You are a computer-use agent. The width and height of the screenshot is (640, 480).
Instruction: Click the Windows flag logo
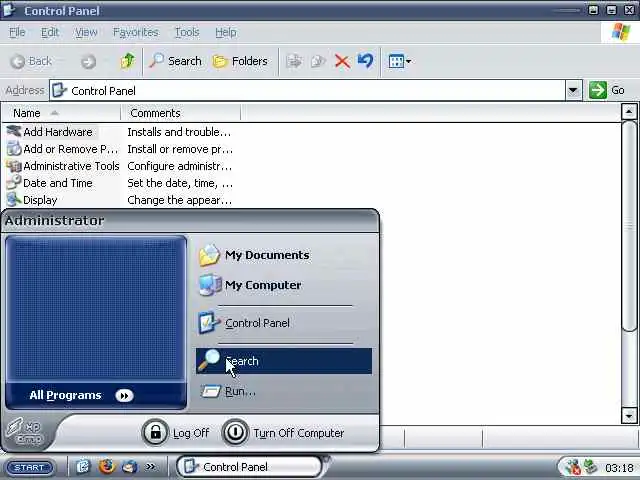(x=621, y=32)
